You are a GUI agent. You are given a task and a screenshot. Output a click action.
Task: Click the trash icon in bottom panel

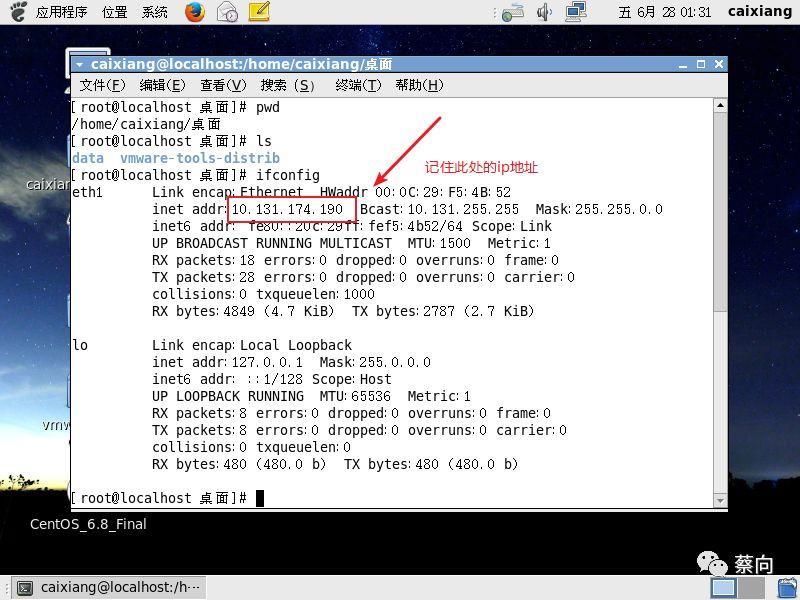click(x=787, y=588)
